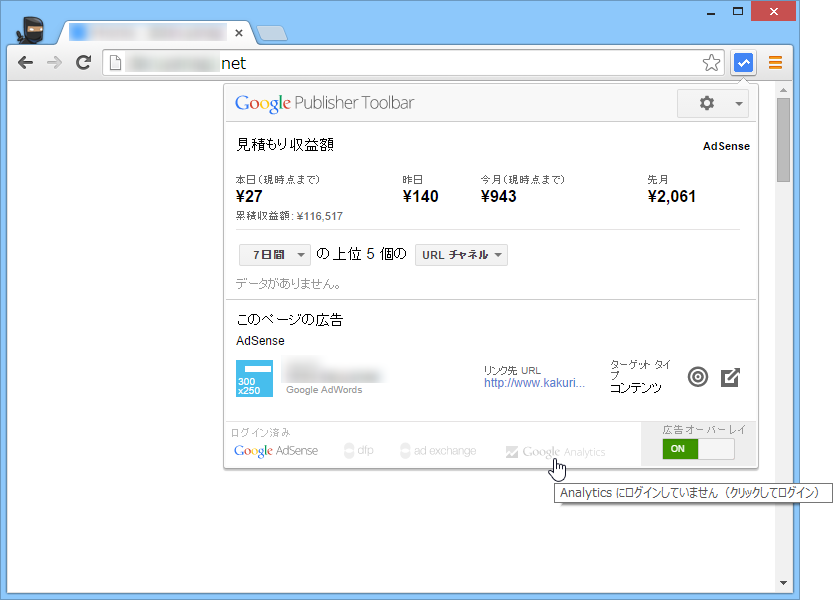Open the Chrome menu
The image size is (833, 600).
pos(775,62)
